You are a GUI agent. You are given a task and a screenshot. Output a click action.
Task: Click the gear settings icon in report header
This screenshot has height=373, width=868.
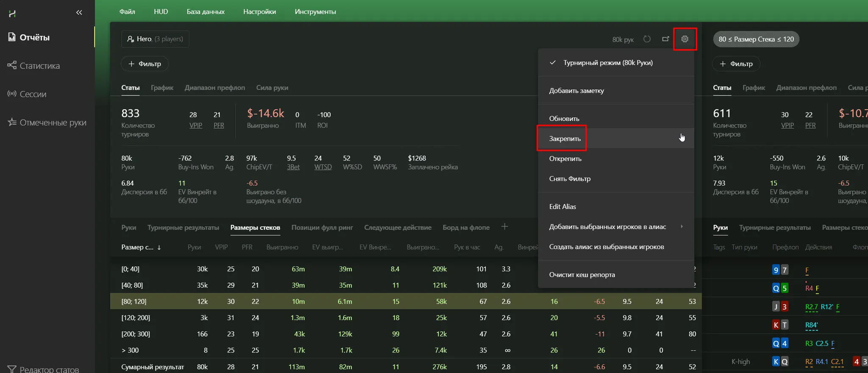pyautogui.click(x=684, y=39)
